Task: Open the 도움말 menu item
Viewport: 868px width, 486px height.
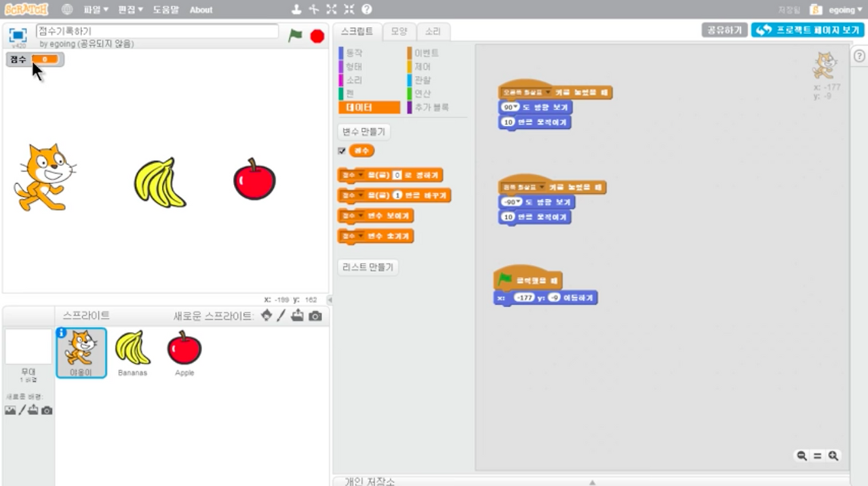Action: (166, 9)
